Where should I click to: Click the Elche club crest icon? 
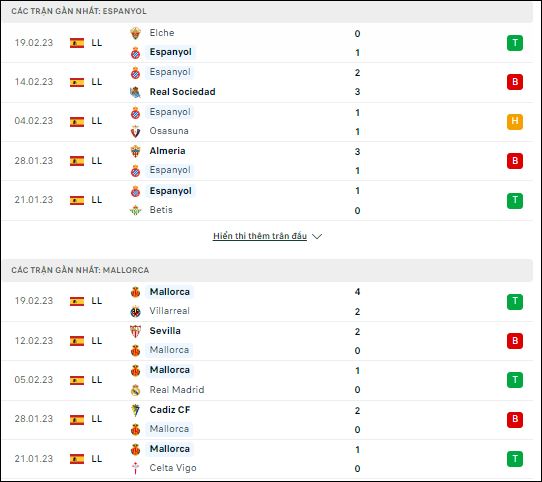(x=136, y=33)
